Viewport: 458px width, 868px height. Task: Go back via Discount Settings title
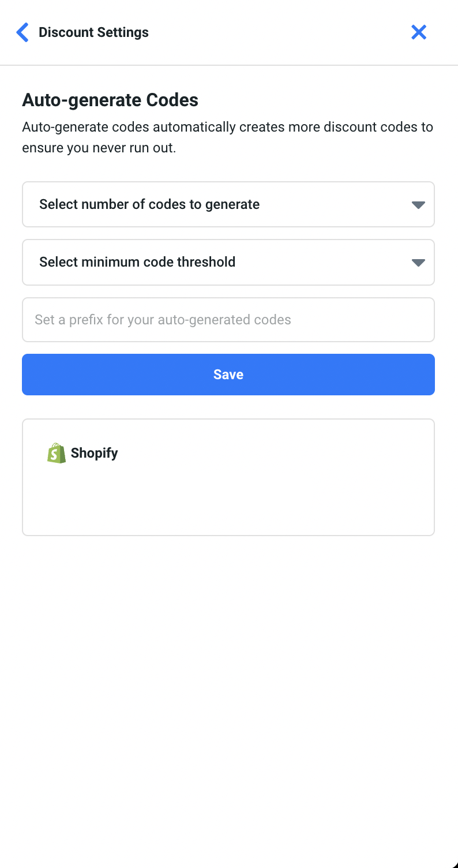click(x=93, y=32)
